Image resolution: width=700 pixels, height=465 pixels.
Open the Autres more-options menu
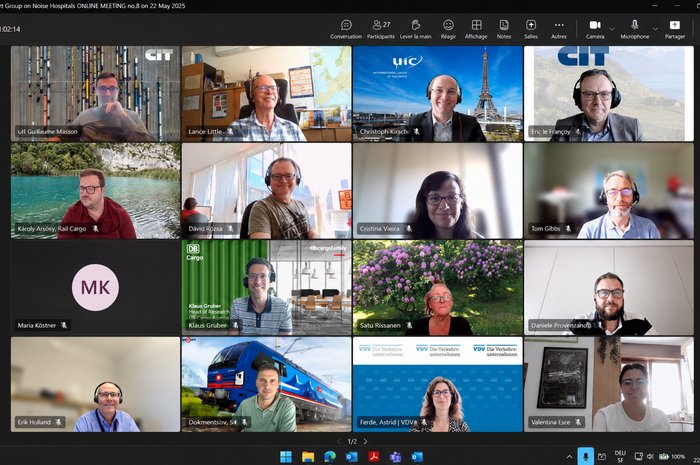pyautogui.click(x=558, y=29)
